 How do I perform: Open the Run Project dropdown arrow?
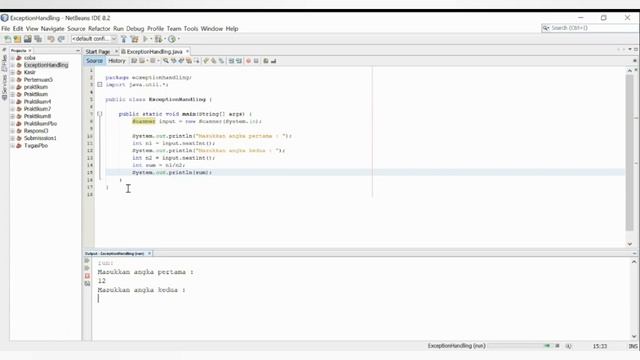tap(151, 39)
